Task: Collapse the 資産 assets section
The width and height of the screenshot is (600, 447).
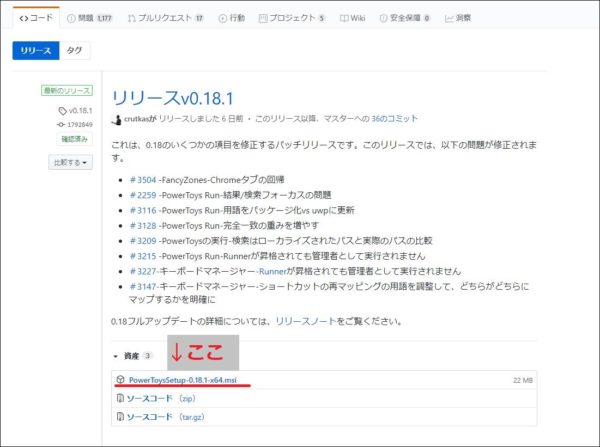Action: [116, 356]
